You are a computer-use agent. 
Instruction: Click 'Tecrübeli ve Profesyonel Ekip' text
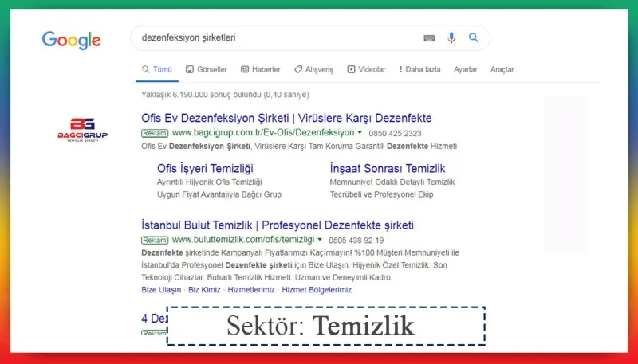pos(381,194)
